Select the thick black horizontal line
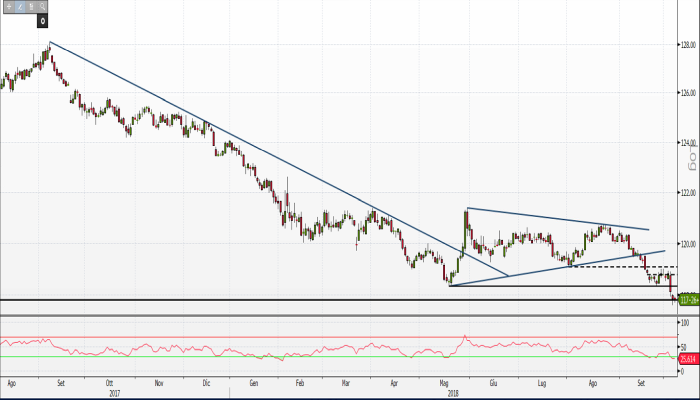 pos(300,300)
